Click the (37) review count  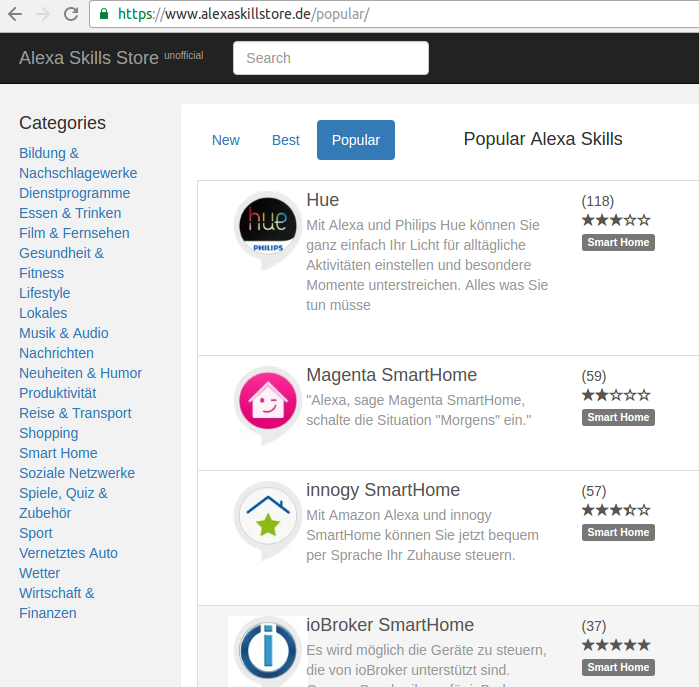click(593, 626)
